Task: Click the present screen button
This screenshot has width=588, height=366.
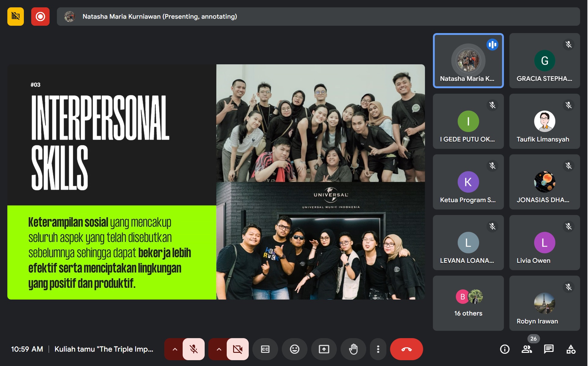Action: tap(324, 349)
